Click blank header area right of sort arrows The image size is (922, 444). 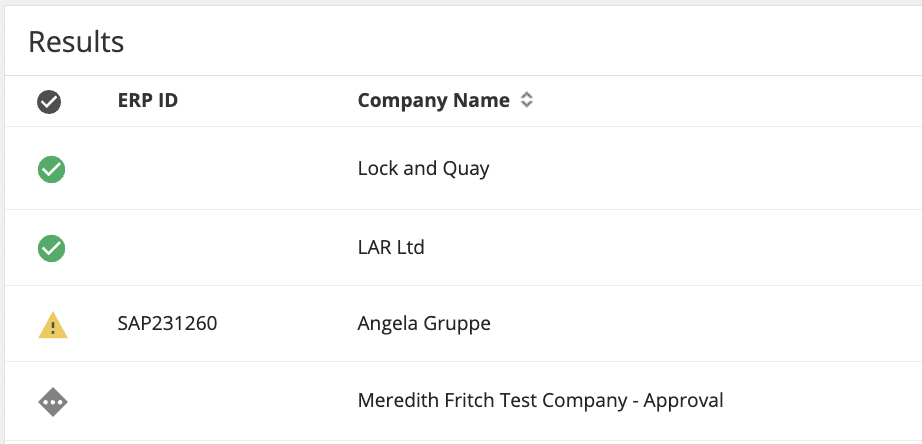coord(720,100)
